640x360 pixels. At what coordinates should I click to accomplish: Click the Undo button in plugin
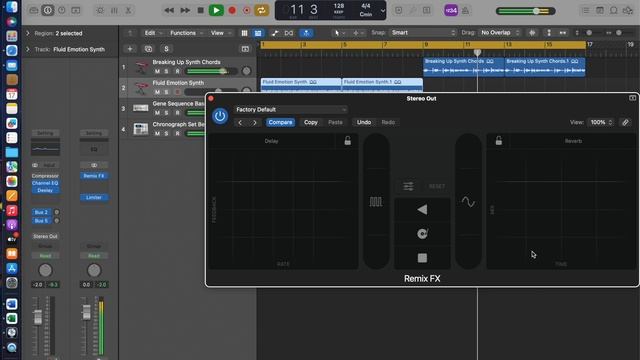pyautogui.click(x=364, y=122)
